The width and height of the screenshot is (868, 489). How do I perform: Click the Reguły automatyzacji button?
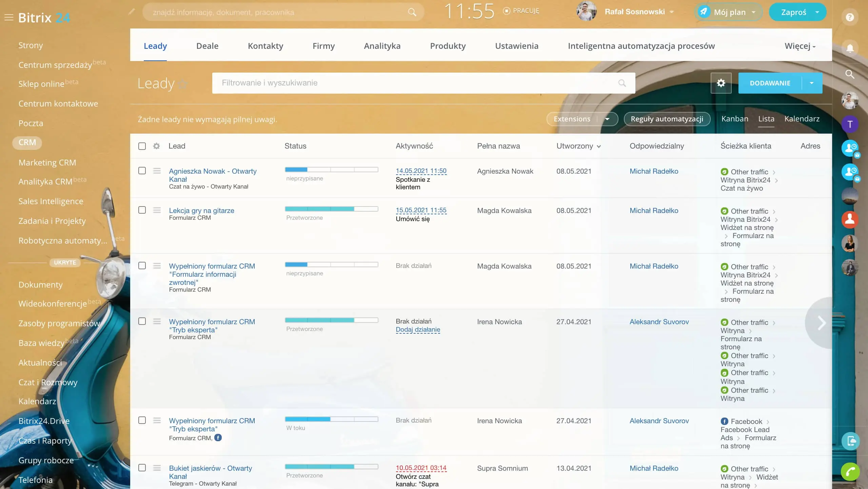667,119
